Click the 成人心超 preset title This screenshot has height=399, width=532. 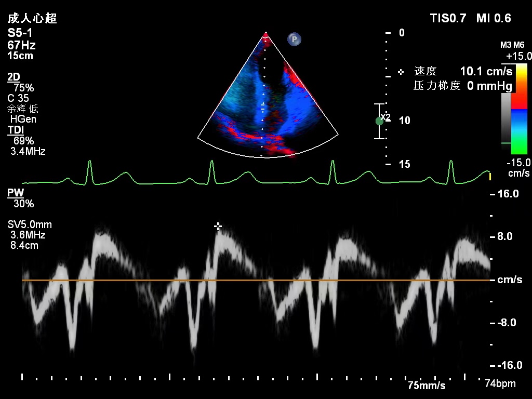[x=32, y=19]
